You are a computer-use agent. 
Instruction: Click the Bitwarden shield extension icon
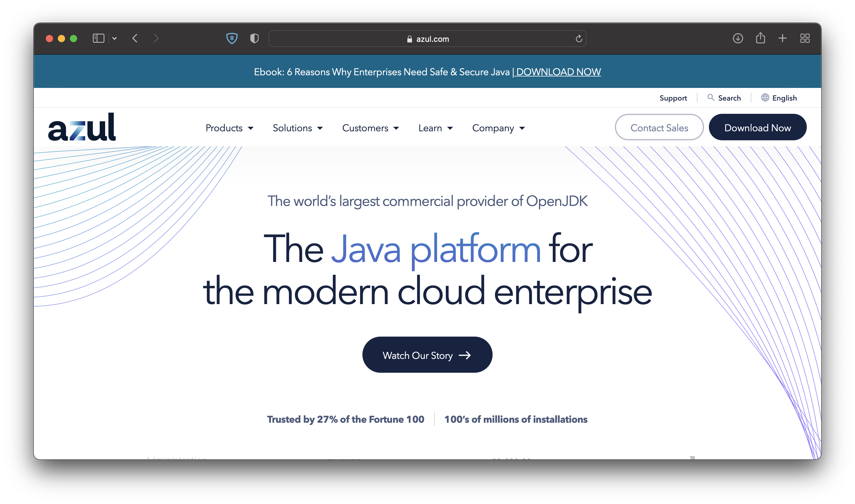232,38
